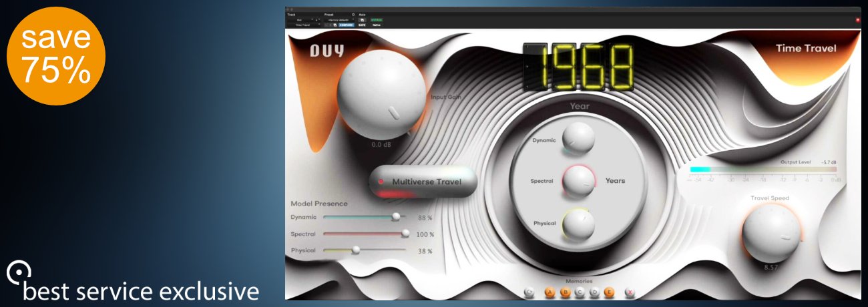Toggle the Multiverse Travel switch
The image size is (868, 307).
pyautogui.click(x=423, y=182)
